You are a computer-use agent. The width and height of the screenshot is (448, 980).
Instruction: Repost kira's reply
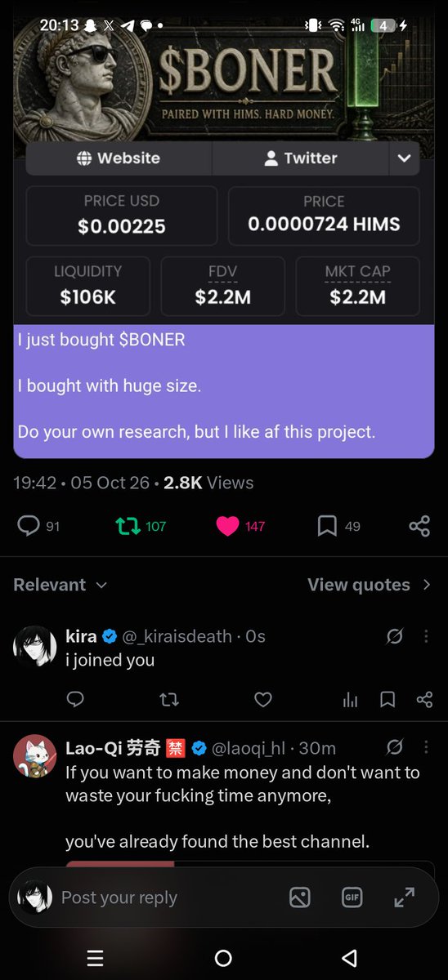pos(169,700)
